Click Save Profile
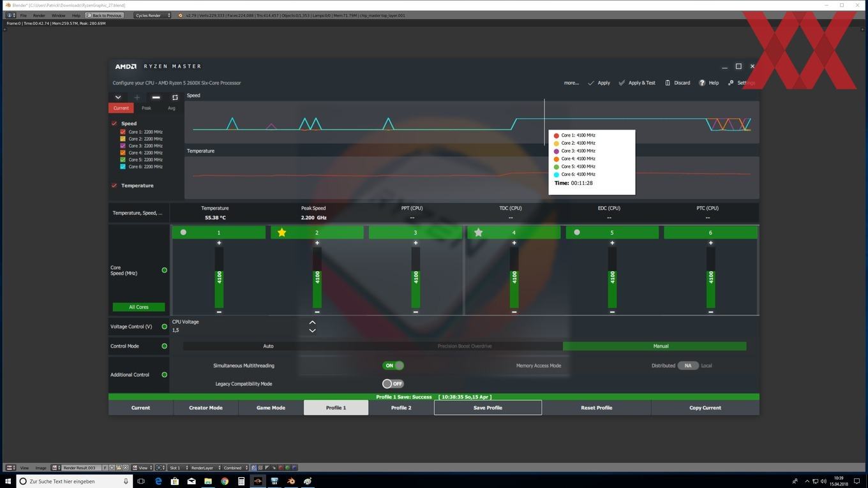The height and width of the screenshot is (488, 868). click(x=488, y=408)
